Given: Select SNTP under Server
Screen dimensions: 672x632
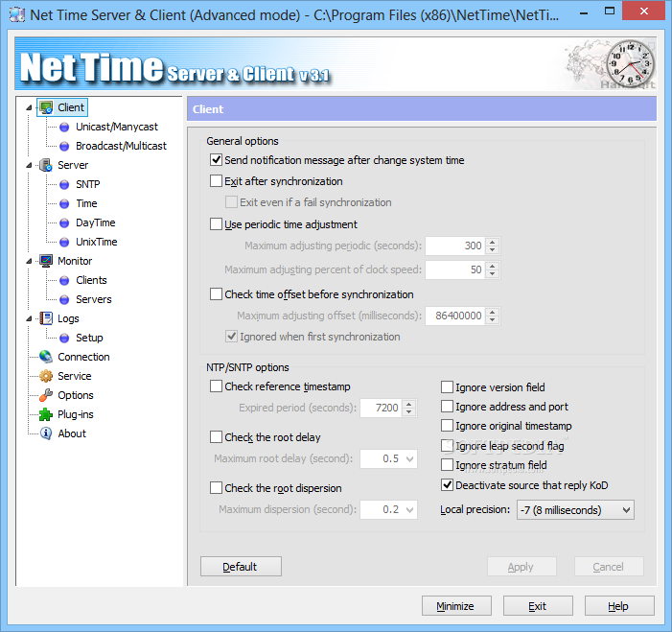Looking at the screenshot, I should [88, 184].
